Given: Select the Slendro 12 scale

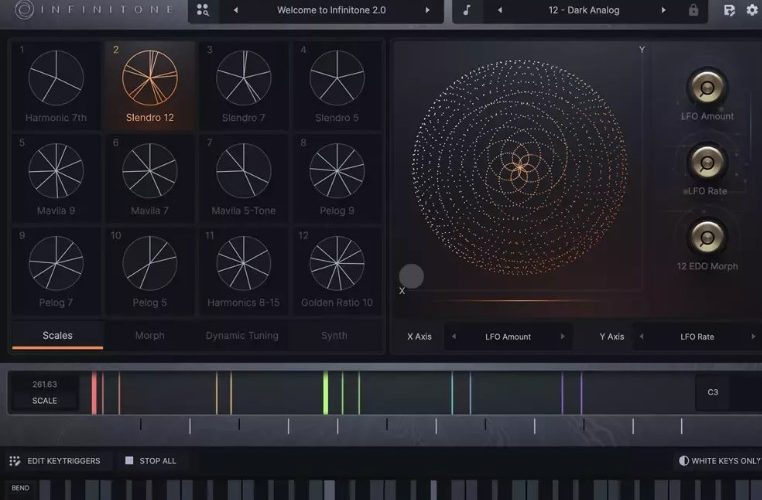Looking at the screenshot, I should (x=150, y=86).
